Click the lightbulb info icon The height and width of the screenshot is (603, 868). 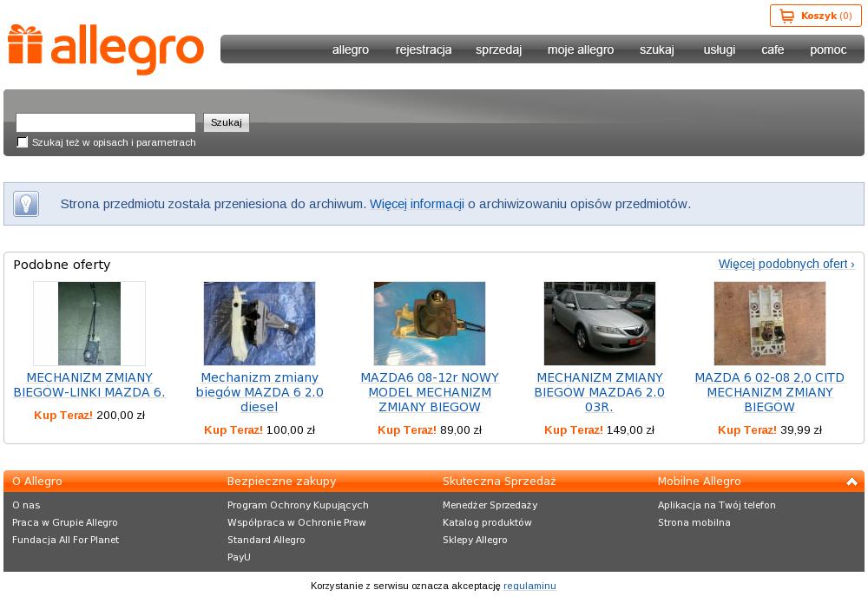click(x=26, y=204)
